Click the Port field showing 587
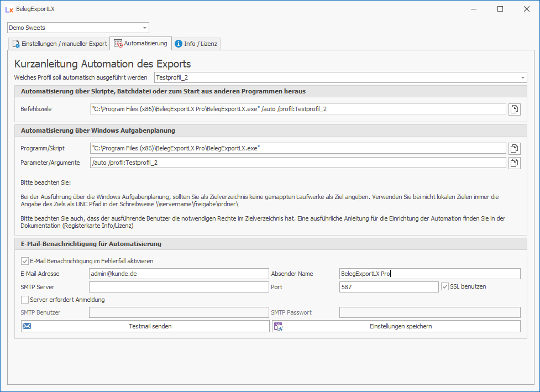This screenshot has width=540, height=392. pyautogui.click(x=389, y=288)
